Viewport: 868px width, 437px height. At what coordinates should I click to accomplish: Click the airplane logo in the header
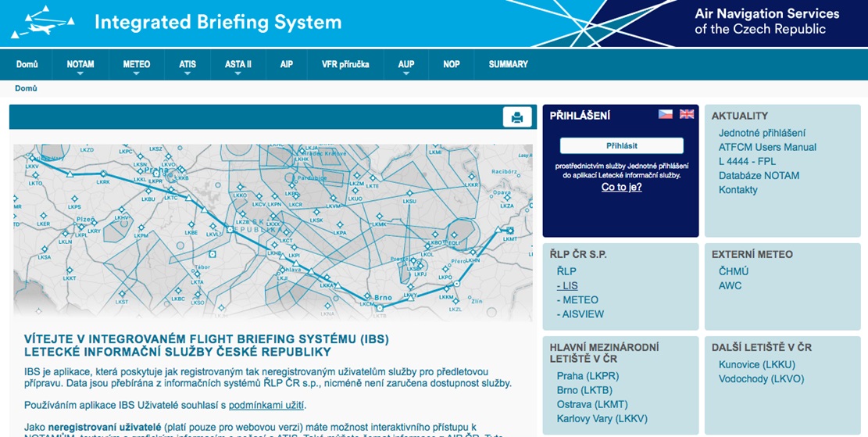point(43,23)
